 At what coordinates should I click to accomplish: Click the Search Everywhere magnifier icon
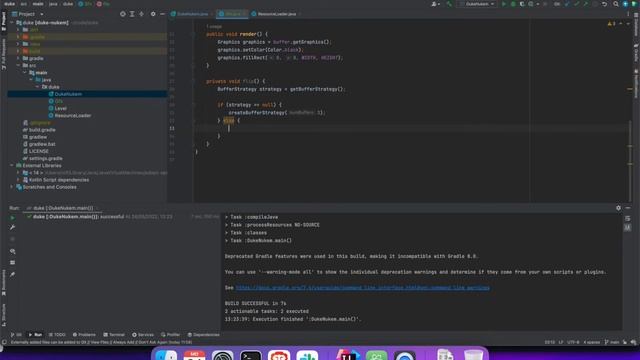point(616,4)
